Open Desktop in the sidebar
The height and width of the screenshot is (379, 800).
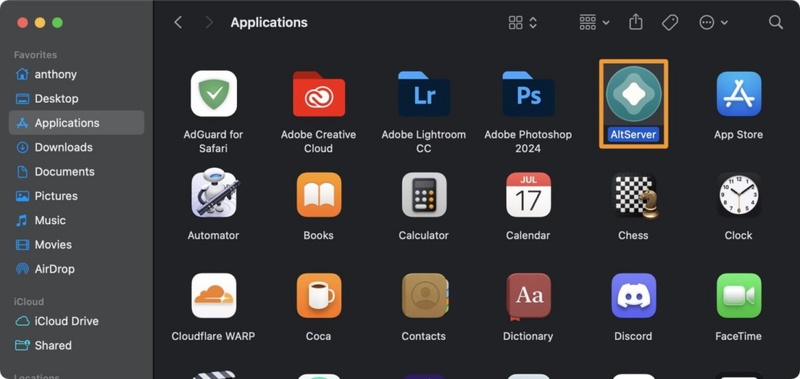click(77, 98)
